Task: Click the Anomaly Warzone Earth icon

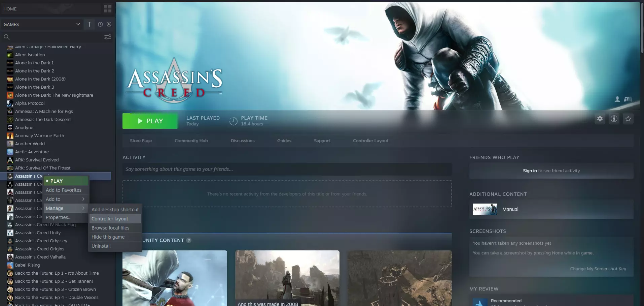Action: tap(10, 136)
